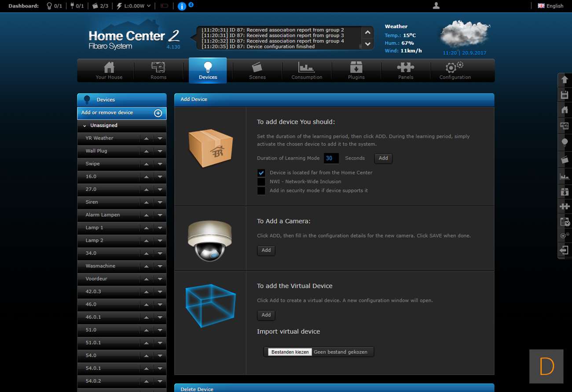Viewport: 572px width, 392px height.
Task: Move Siren device down
Action: pos(160,202)
